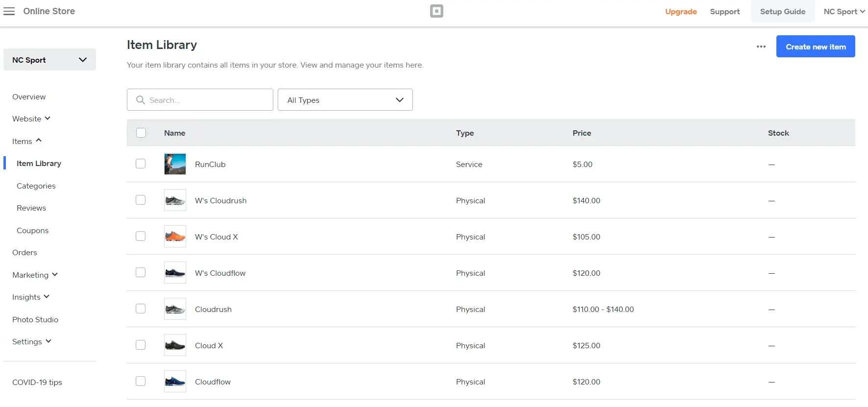Check the RunClub row checkbox

point(141,164)
